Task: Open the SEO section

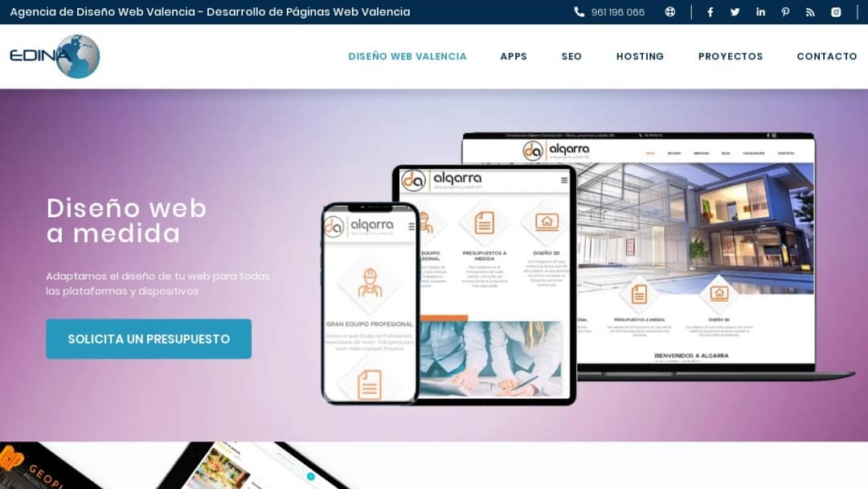Action: (x=571, y=56)
